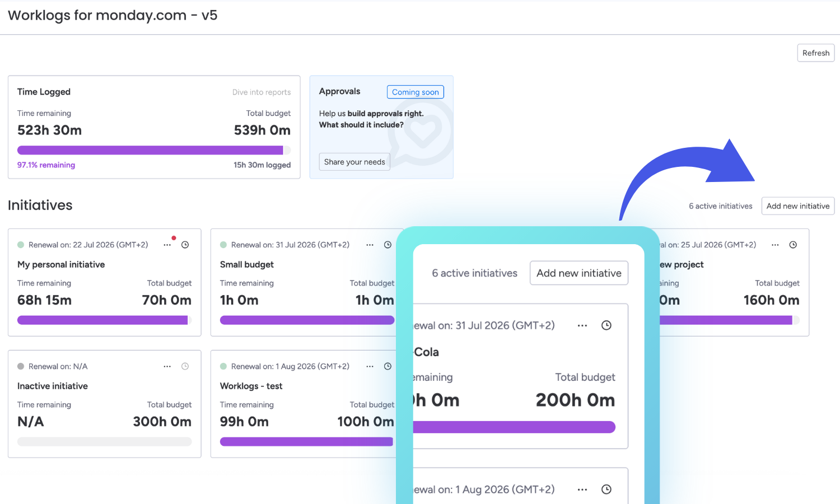The image size is (840, 504).
Task: Click Worklogs - test progress bar
Action: click(307, 442)
